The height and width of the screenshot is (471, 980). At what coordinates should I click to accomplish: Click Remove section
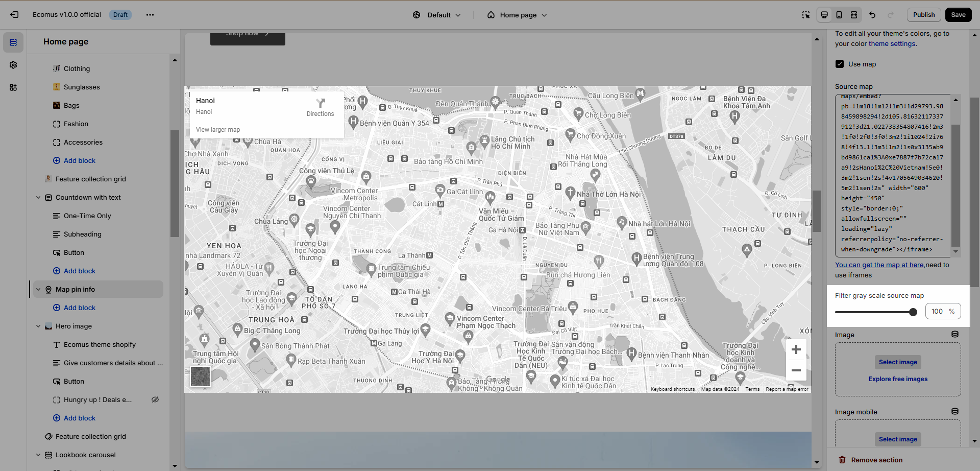click(870, 460)
